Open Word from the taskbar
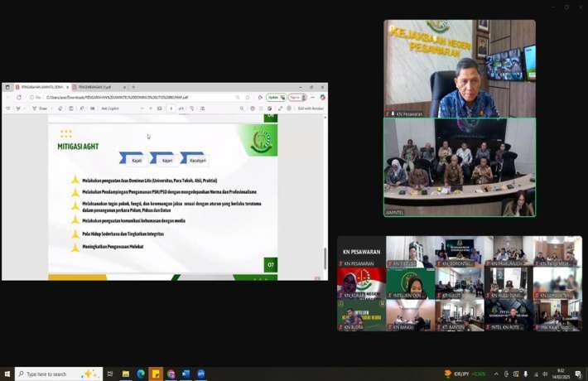Image resolution: width=588 pixels, height=381 pixels. (186, 374)
